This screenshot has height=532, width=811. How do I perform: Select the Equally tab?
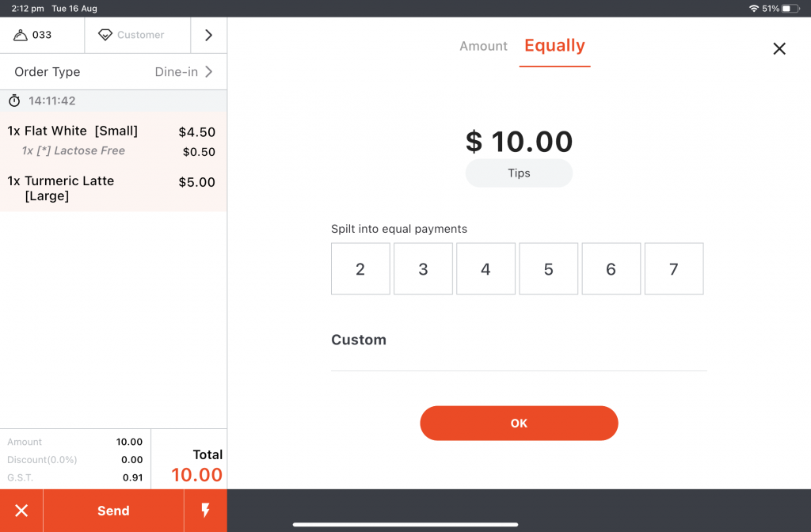[554, 46]
